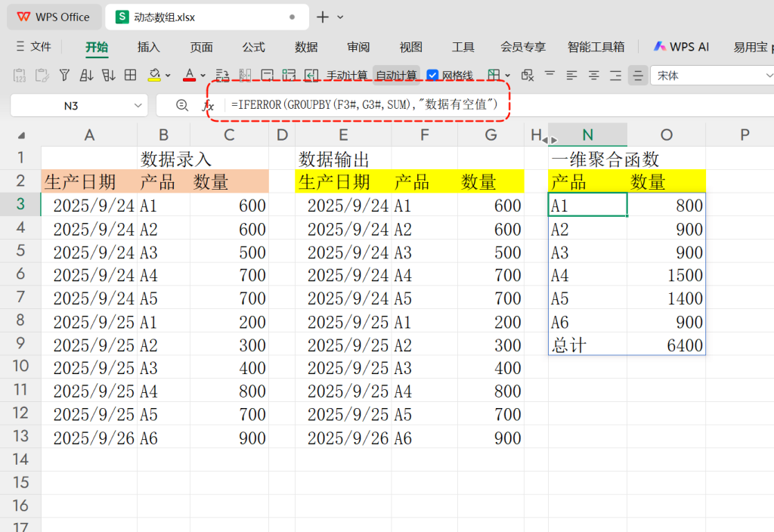
Task: Click the clear formats squares-X icon
Action: (527, 76)
